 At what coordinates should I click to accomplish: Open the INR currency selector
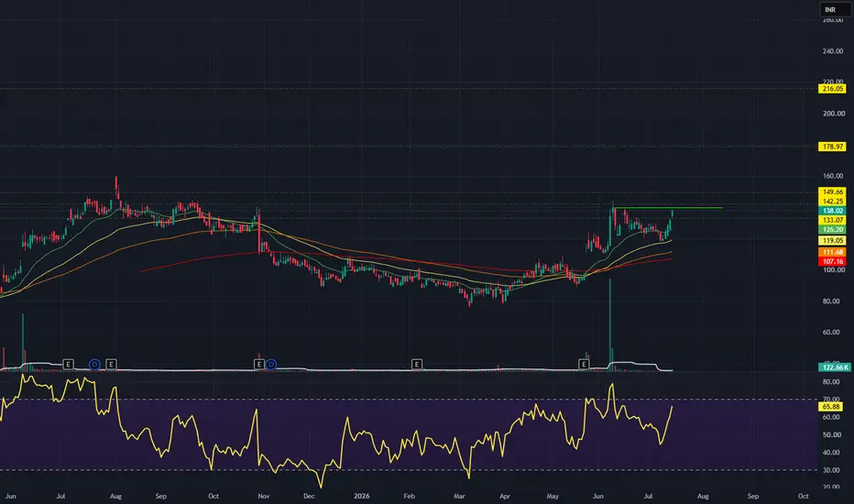(x=836, y=9)
